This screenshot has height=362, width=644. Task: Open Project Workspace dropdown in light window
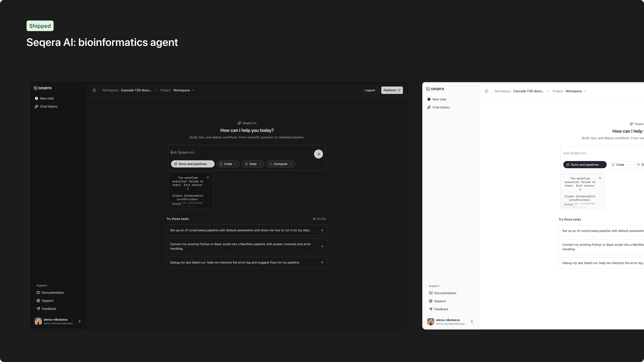click(x=569, y=91)
